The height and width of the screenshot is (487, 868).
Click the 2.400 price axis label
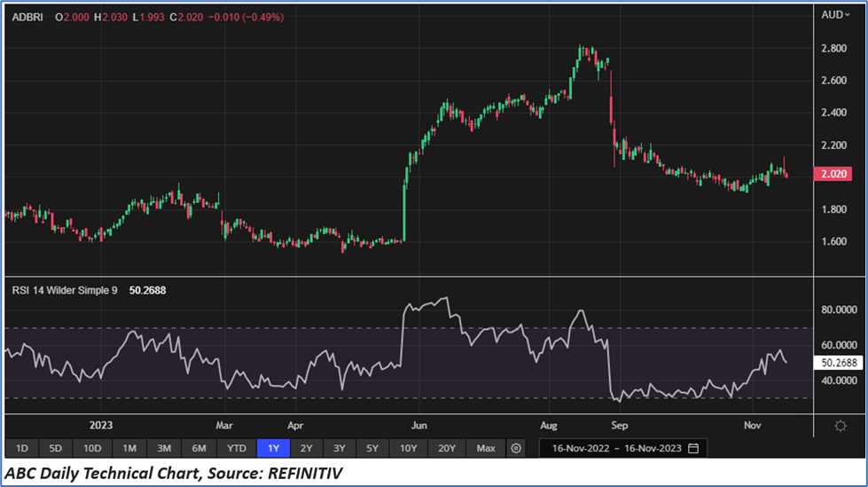point(833,113)
